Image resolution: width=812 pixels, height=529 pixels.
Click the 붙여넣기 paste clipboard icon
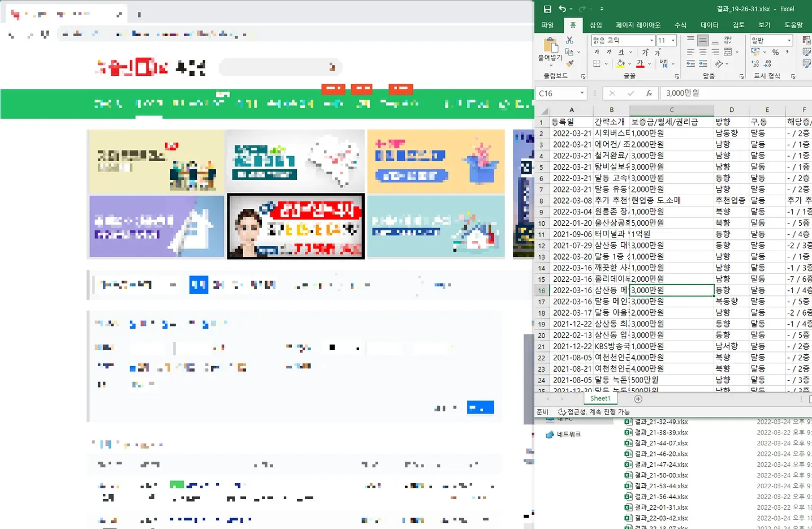coord(550,45)
